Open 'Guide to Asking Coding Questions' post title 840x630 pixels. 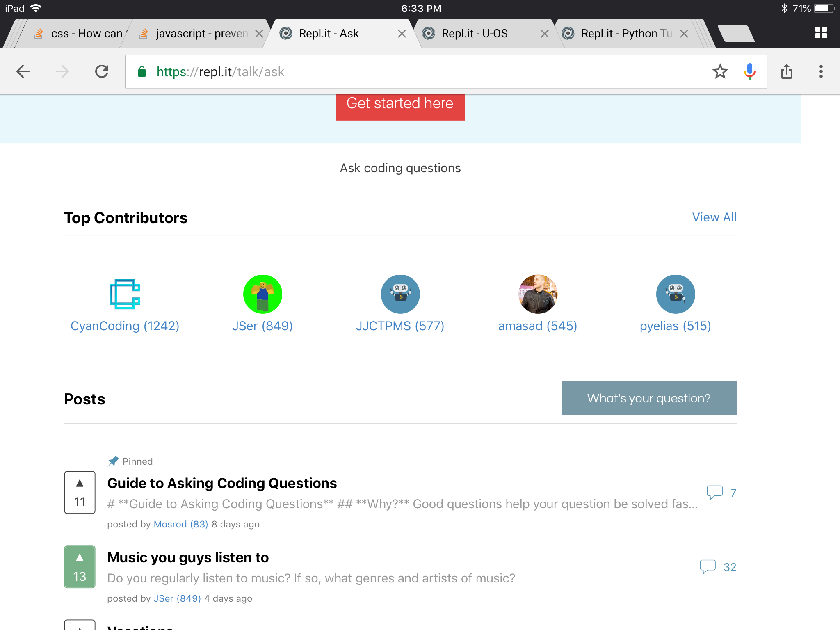pos(222,483)
